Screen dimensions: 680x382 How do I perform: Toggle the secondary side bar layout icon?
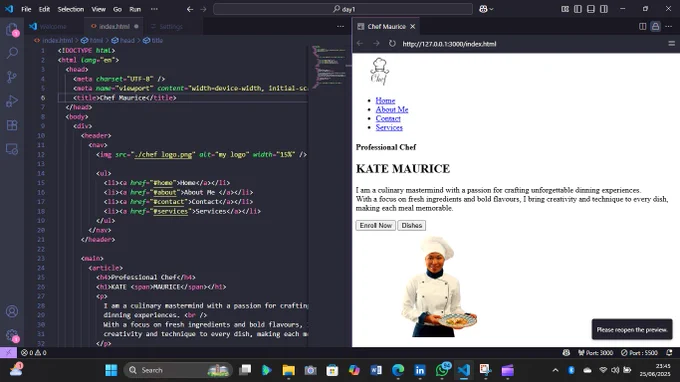click(604, 9)
